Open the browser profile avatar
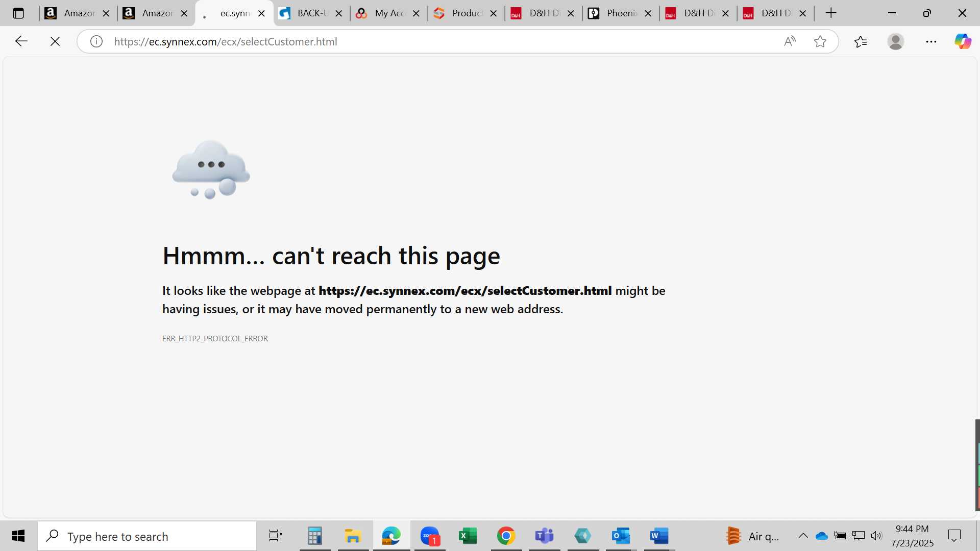This screenshot has height=551, width=980. [896, 41]
